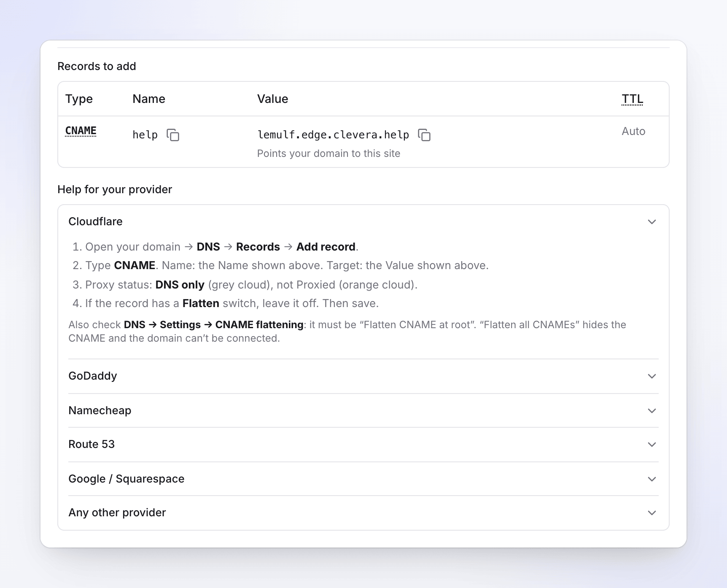This screenshot has width=727, height=588.
Task: Copy the record name "help"
Action: (173, 135)
